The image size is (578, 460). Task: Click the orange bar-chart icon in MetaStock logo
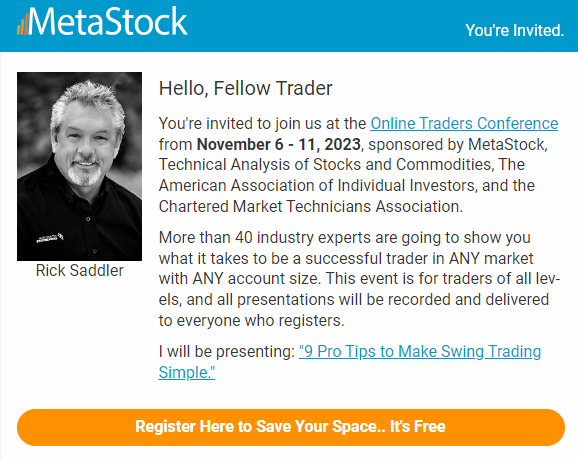point(22,24)
